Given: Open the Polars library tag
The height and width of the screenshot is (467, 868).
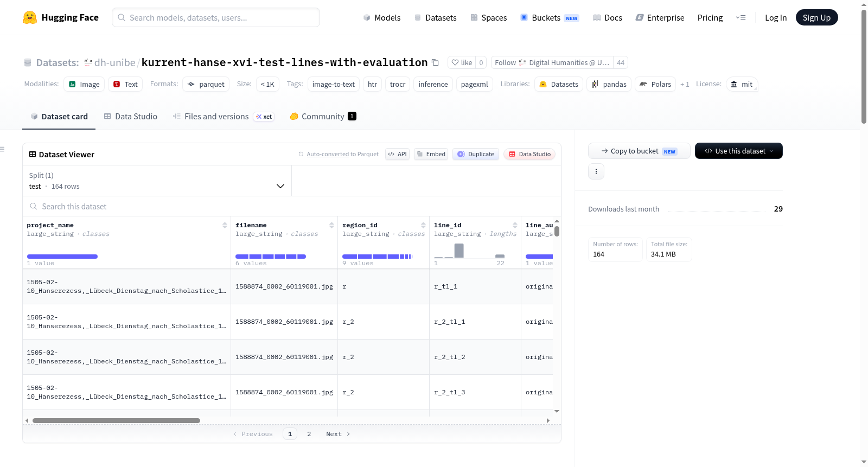Looking at the screenshot, I should point(655,84).
